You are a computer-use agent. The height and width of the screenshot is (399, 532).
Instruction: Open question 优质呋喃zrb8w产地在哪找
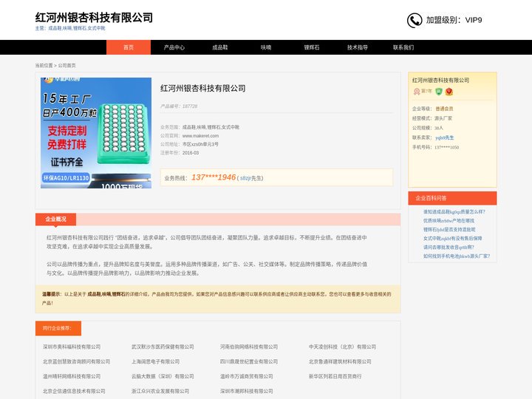pos(449,220)
